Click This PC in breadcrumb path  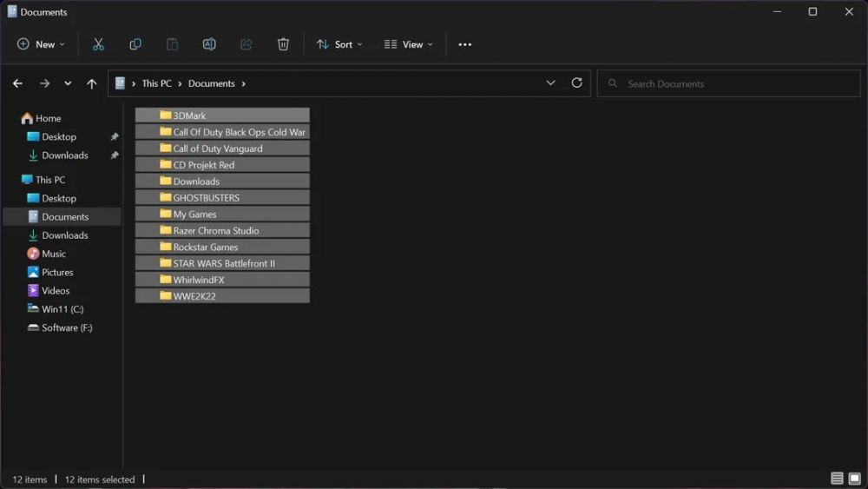coord(156,83)
